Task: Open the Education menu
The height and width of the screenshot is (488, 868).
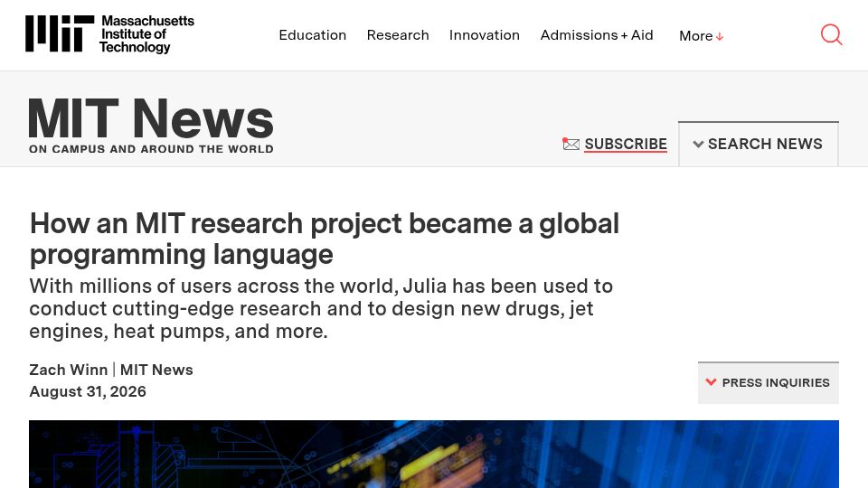Action: click(312, 35)
